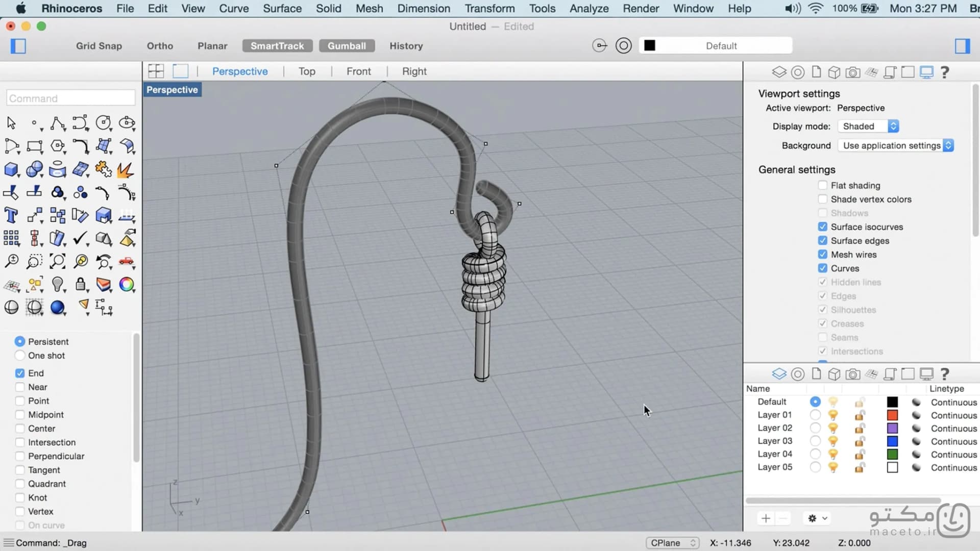Open the Zoom magnifier tool

coord(11,261)
